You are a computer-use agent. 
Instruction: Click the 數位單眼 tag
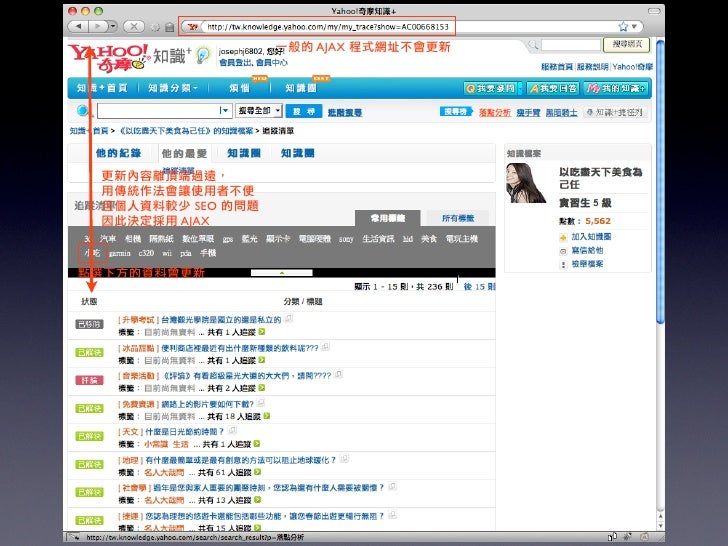(198, 239)
